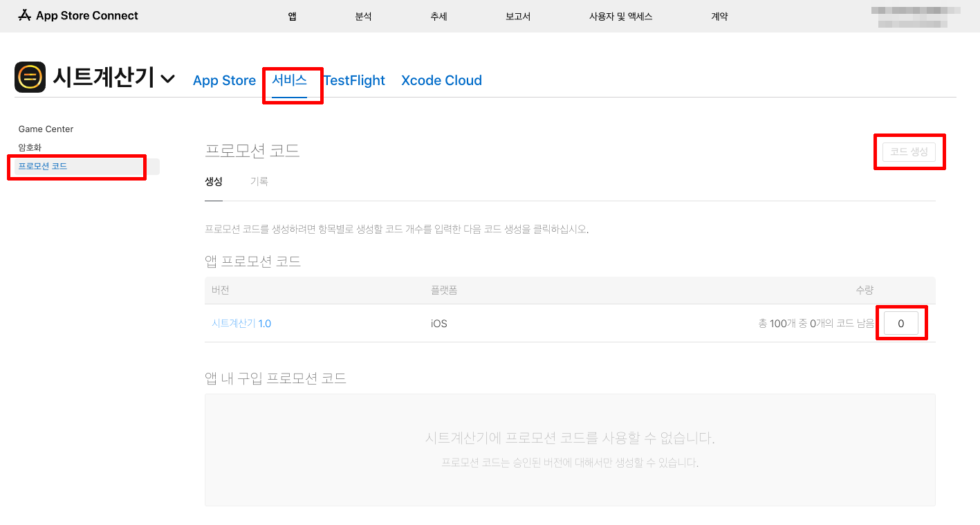This screenshot has width=980, height=525.
Task: Select the 기록 sub-tab
Action: point(259,181)
